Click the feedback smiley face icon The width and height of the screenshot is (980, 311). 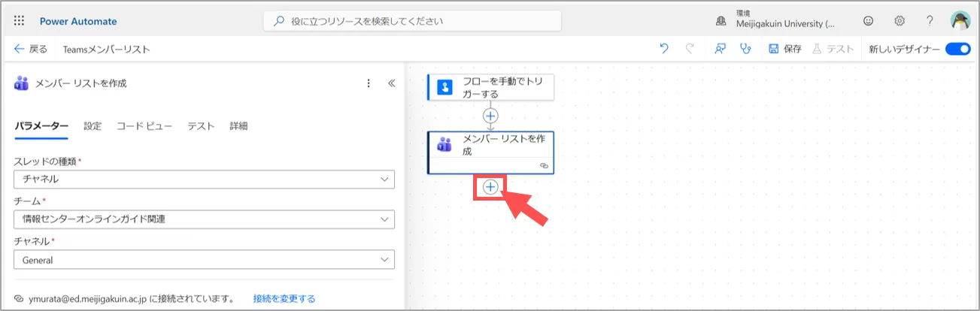click(x=869, y=21)
